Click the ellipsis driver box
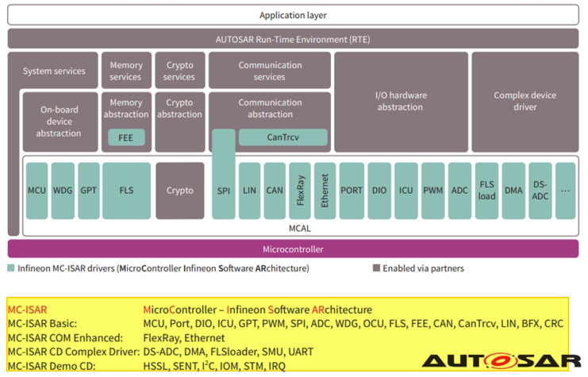588x377 pixels. (x=566, y=190)
